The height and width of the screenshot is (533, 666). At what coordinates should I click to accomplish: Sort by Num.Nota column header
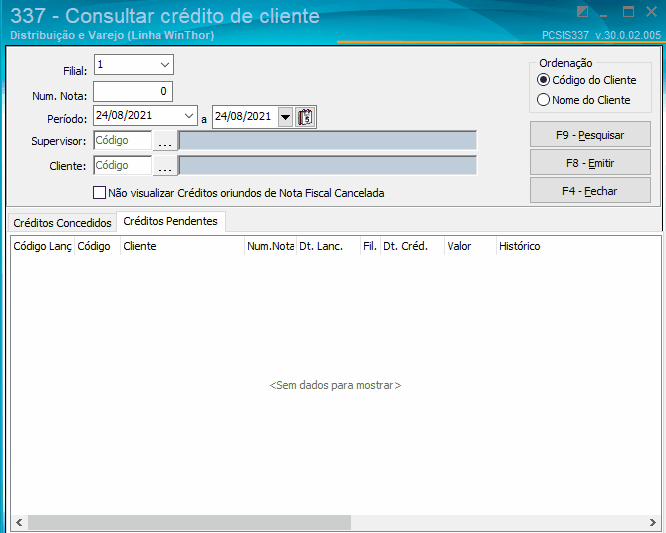[x=271, y=246]
